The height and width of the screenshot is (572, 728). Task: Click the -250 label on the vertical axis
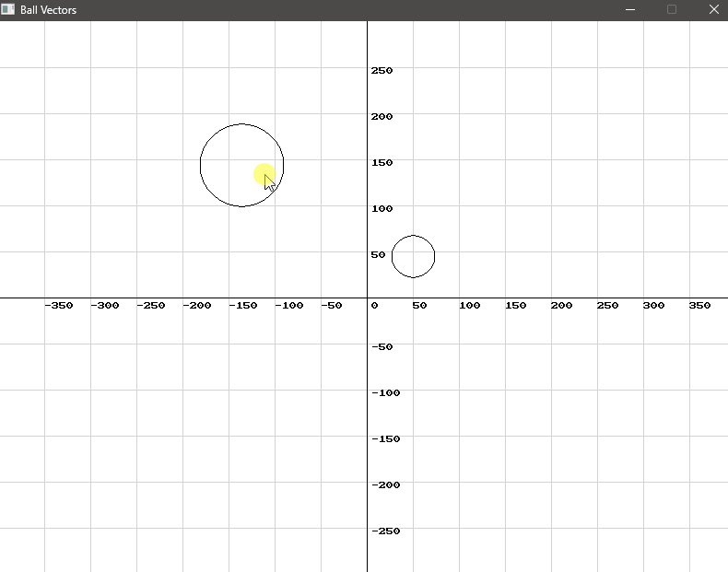pyautogui.click(x=385, y=531)
